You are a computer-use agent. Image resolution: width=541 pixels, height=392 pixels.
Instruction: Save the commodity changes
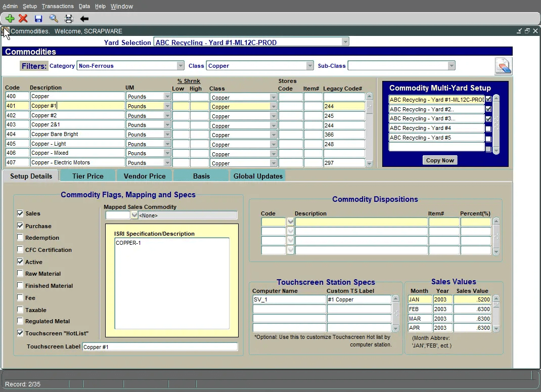click(38, 18)
